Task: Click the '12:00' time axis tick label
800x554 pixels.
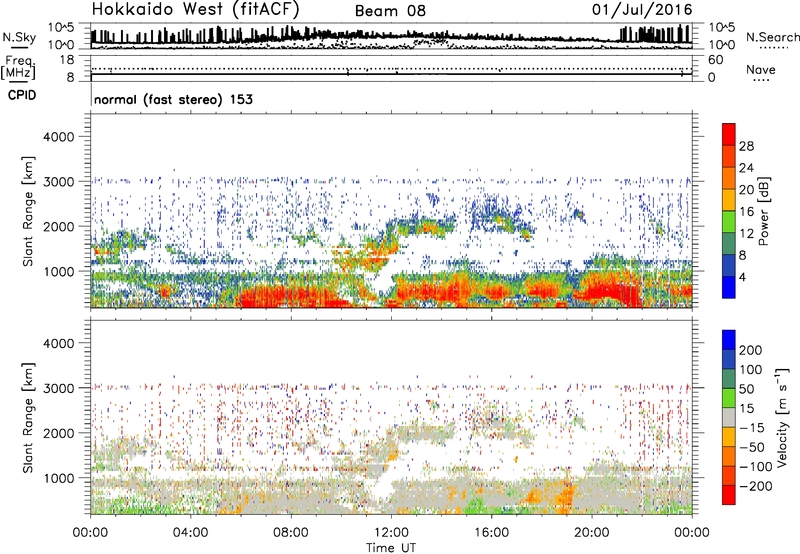Action: point(391,533)
